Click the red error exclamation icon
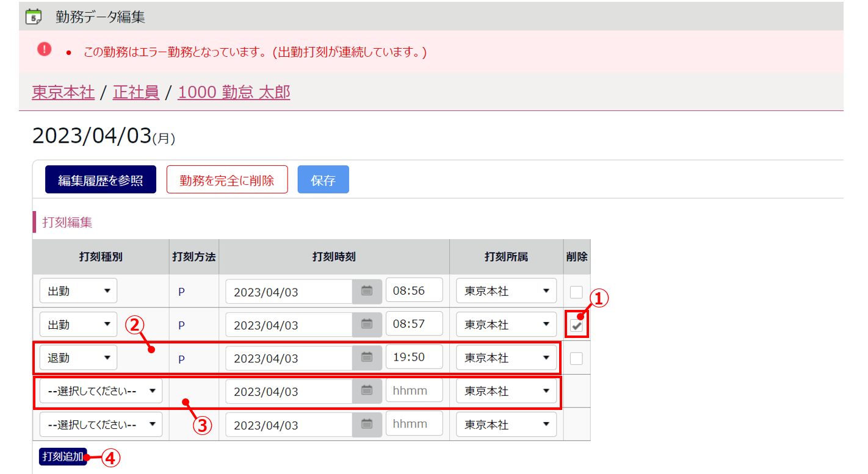 click(45, 49)
